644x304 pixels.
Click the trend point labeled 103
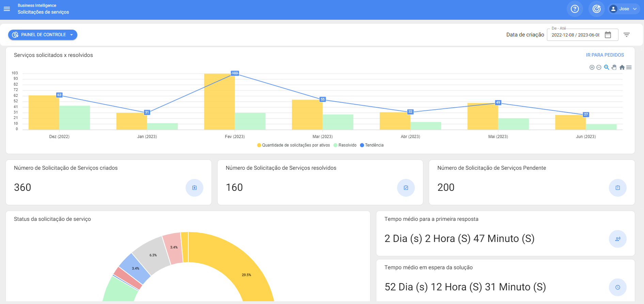(x=235, y=73)
